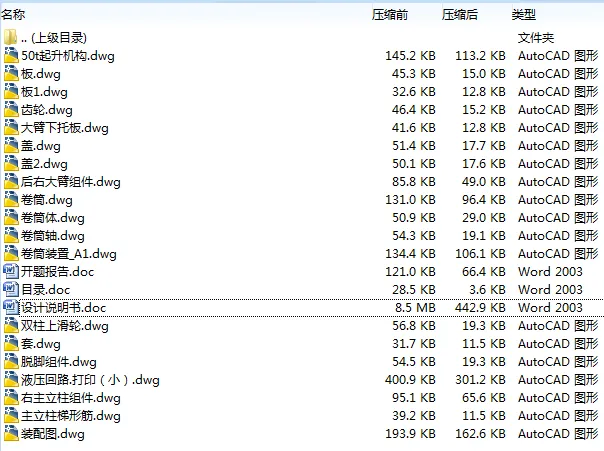Select the 卷筒体.dwg file icon
The height and width of the screenshot is (451, 604).
pyautogui.click(x=11, y=218)
